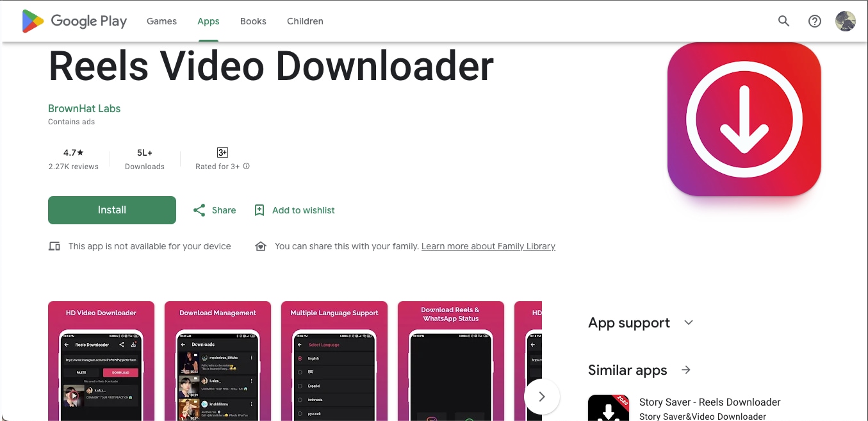Open your Google account avatar
The height and width of the screenshot is (421, 868).
845,21
